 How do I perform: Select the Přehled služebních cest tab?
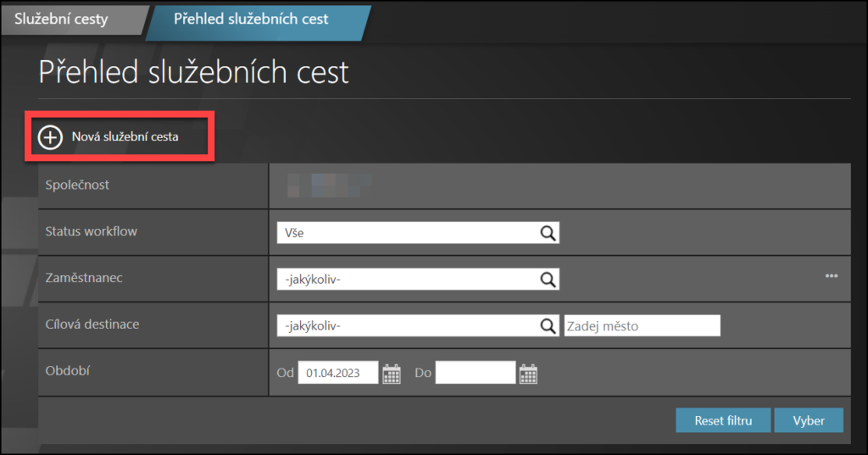tap(251, 19)
